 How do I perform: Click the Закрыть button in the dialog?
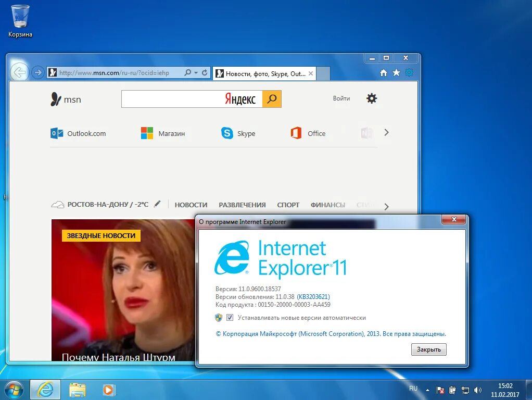click(x=429, y=349)
